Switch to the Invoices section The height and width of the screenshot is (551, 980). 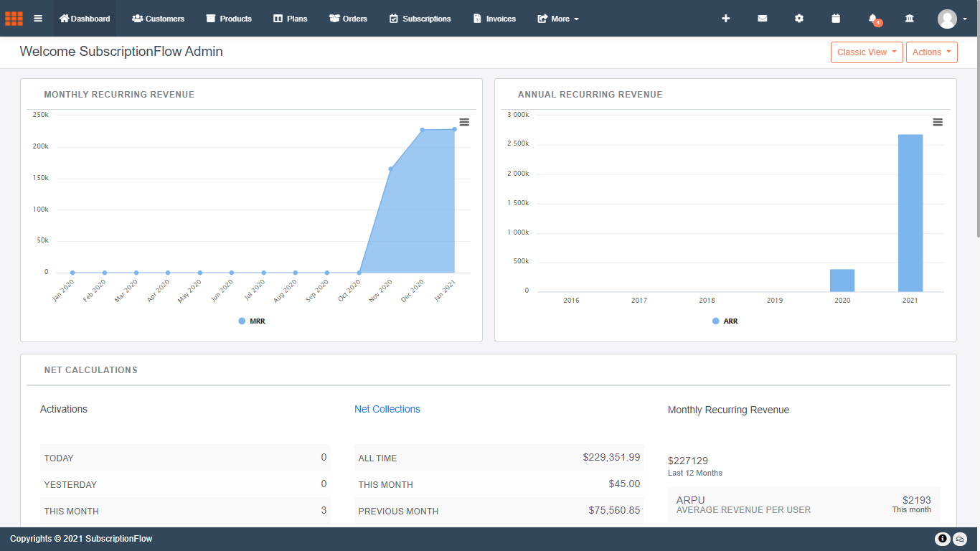click(494, 19)
